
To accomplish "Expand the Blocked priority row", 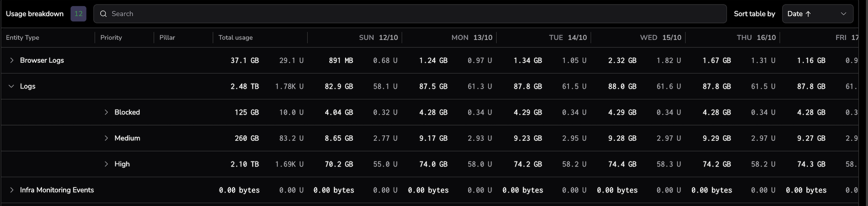I will (x=106, y=112).
